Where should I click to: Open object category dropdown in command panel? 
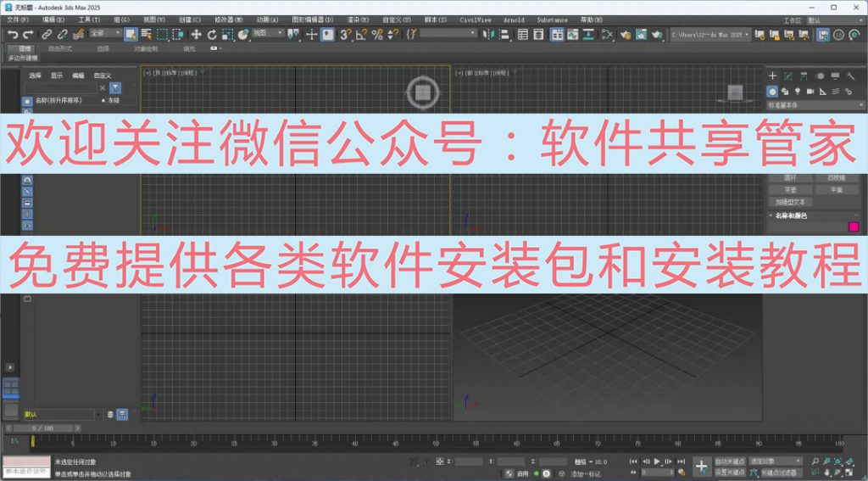(815, 105)
